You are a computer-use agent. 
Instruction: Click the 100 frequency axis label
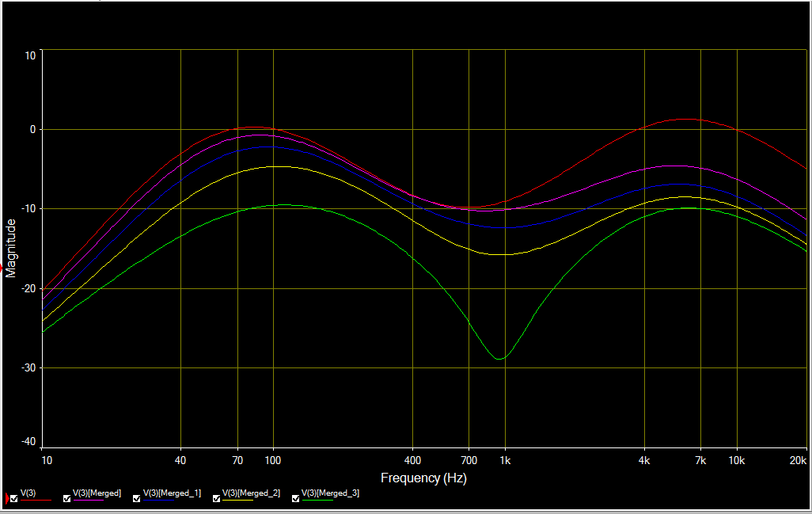273,460
